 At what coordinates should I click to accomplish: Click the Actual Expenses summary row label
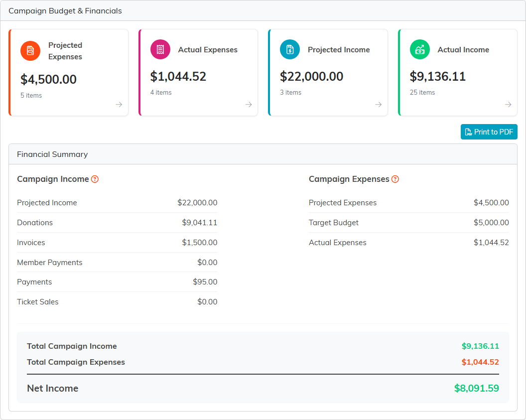[x=338, y=243]
